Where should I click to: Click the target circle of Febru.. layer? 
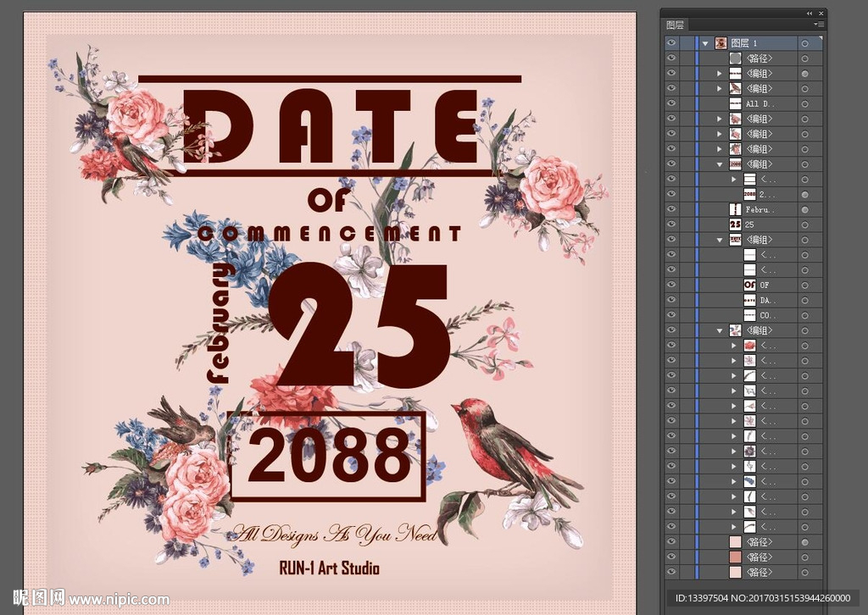tap(804, 209)
